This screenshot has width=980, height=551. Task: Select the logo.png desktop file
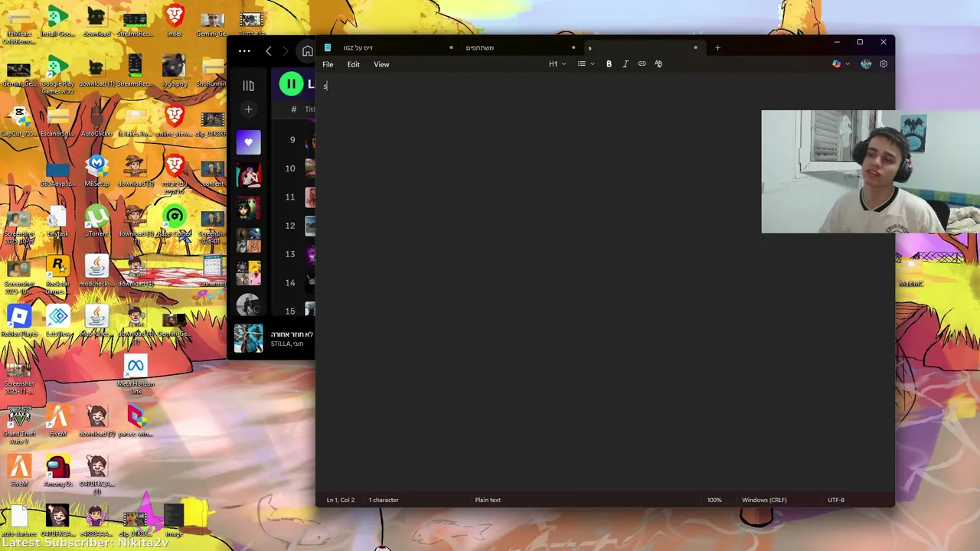175,71
